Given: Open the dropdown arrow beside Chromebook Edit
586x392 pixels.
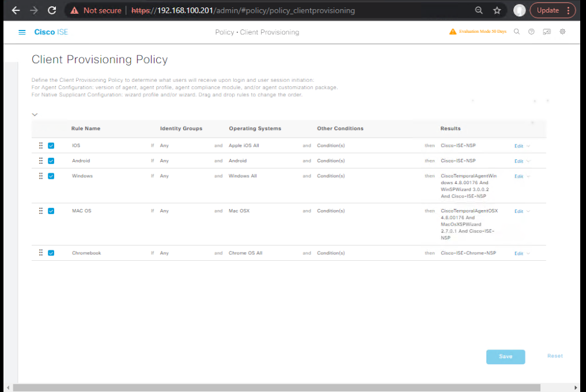Looking at the screenshot, I should point(528,253).
